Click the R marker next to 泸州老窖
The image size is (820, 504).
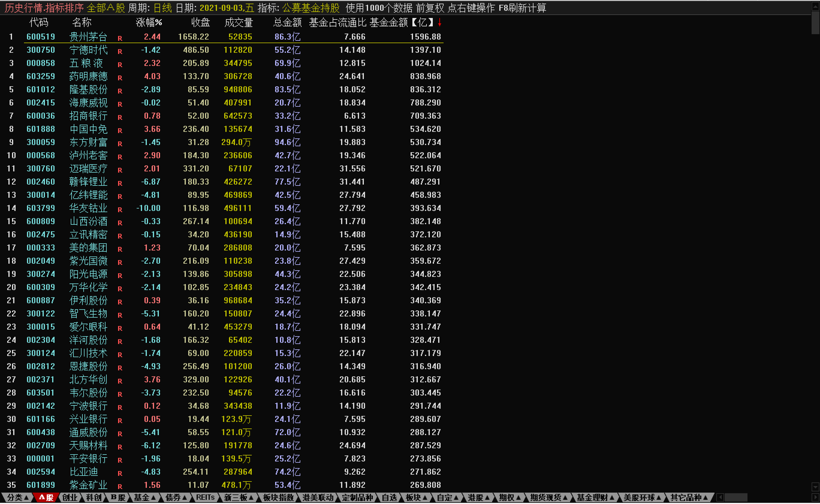point(120,157)
